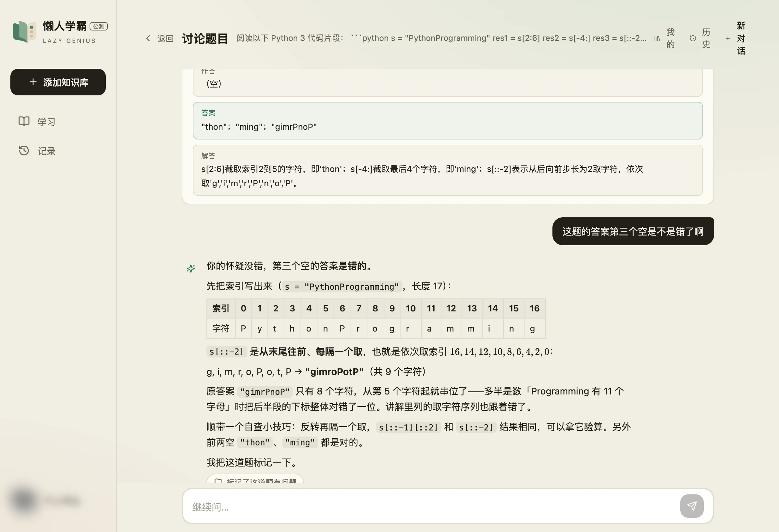Open 历史 conversation history in top bar
This screenshot has width=779, height=532.
[x=700, y=38]
